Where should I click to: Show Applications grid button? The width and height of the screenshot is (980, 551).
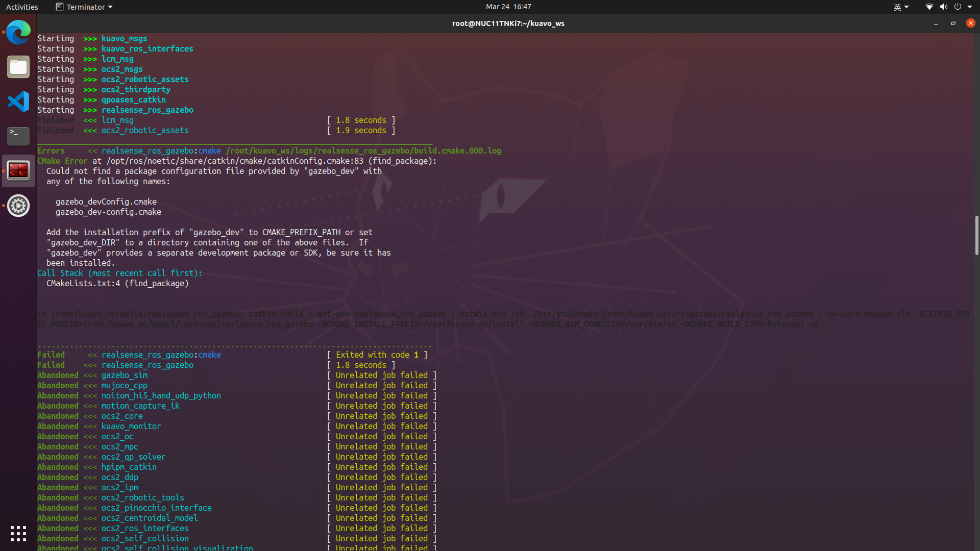(x=18, y=534)
